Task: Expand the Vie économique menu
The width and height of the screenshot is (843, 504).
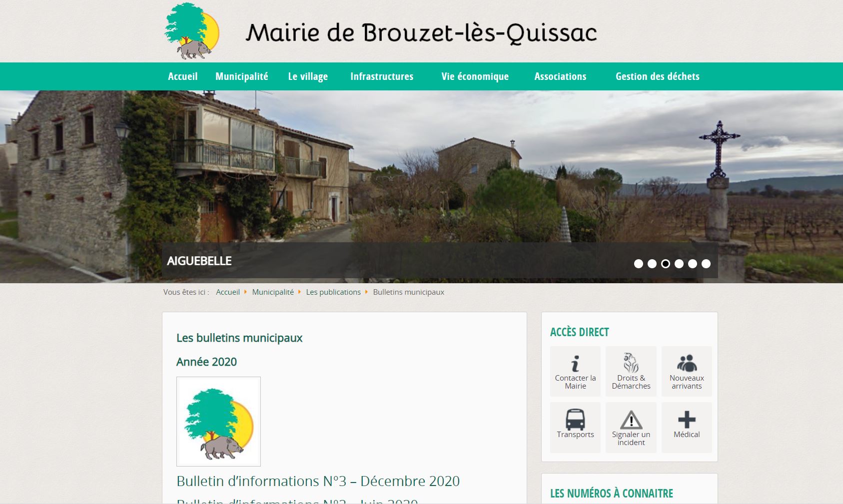Action: (475, 76)
